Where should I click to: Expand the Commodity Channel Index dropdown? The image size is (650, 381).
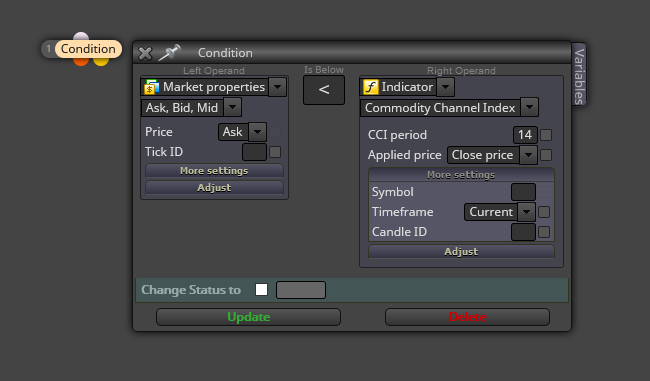coord(529,107)
